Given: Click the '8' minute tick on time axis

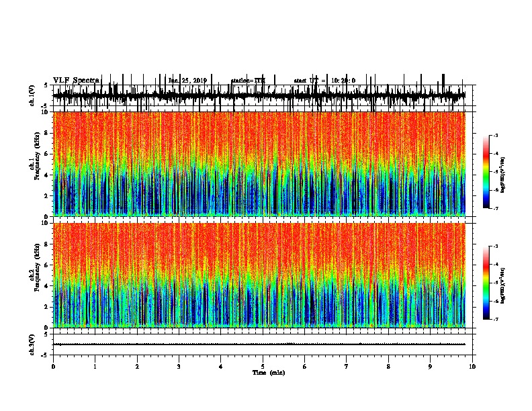Looking at the screenshot, I should click(x=388, y=367).
